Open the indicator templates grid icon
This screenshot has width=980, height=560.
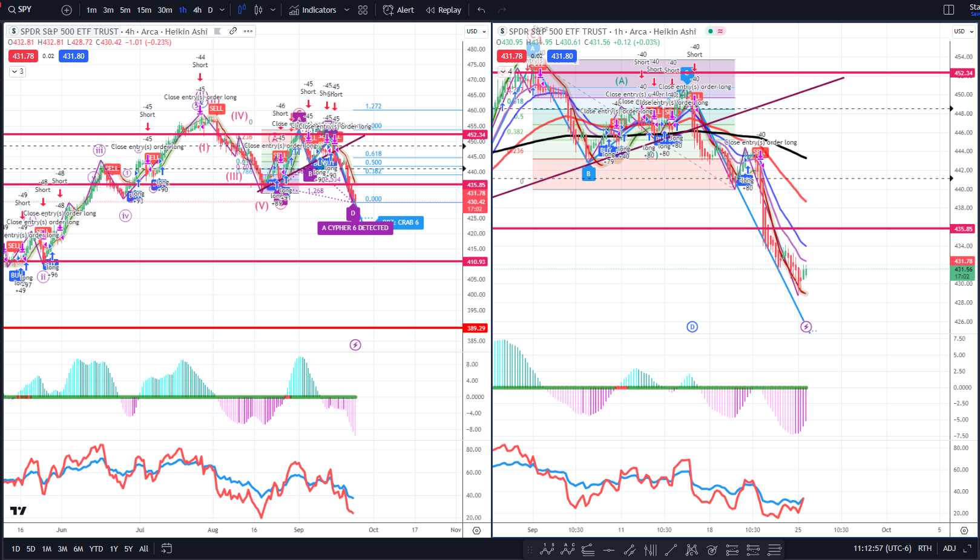point(363,10)
